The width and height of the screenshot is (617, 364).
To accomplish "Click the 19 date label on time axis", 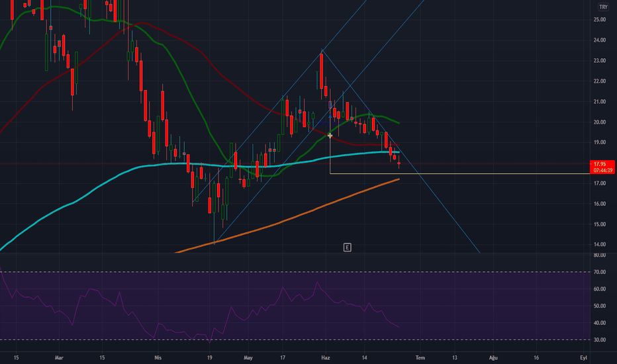I will (210, 357).
